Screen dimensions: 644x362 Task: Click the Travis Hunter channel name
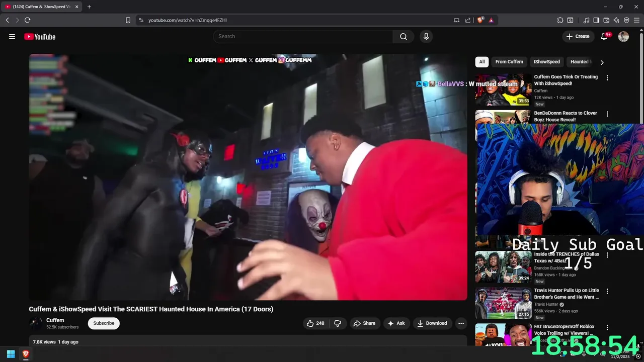546,304
